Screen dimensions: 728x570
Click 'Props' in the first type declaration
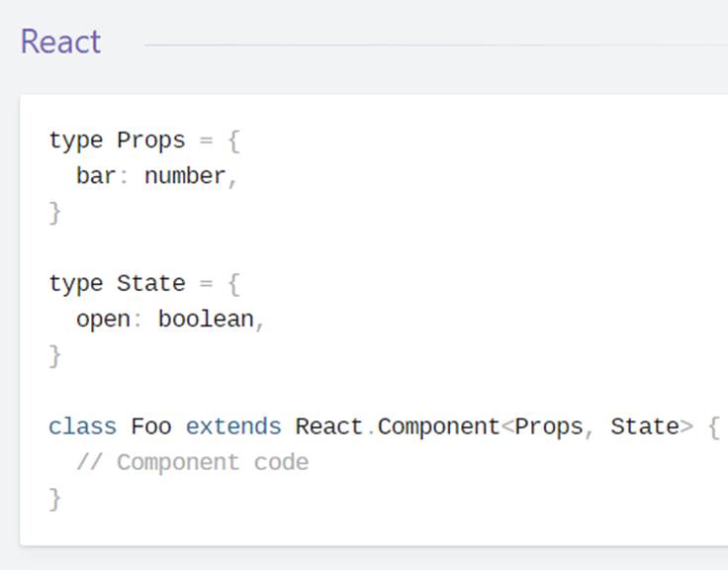150,141
